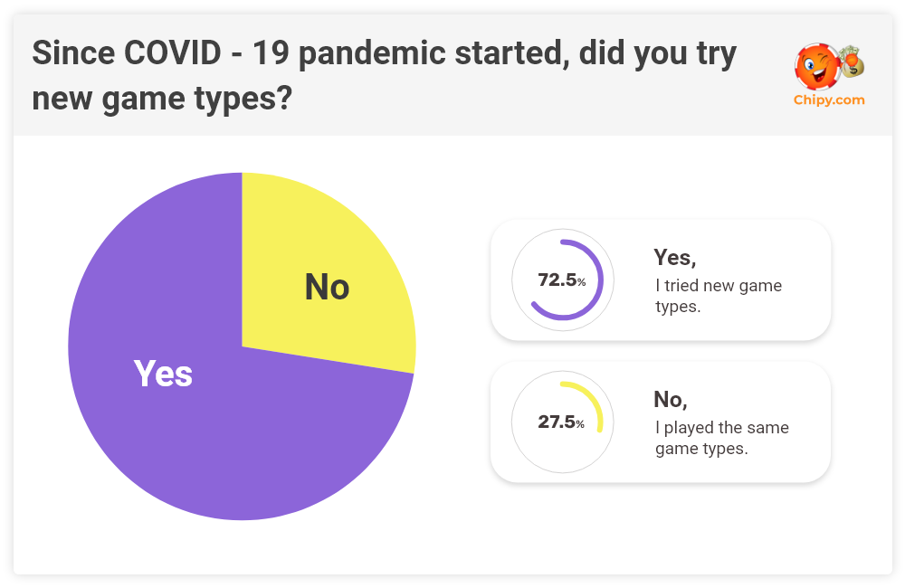Click the "No," heading in the legend card
This screenshot has height=588, width=905.
670,400
